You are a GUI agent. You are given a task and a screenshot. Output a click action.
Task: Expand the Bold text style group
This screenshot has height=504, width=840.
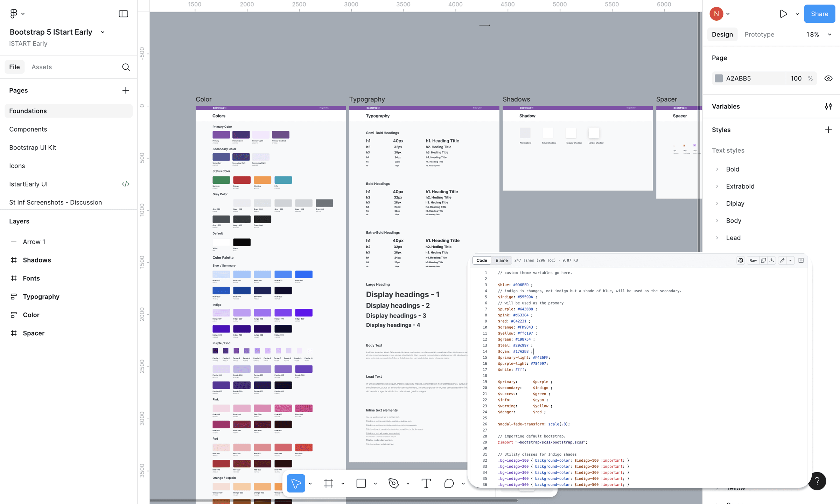point(717,169)
